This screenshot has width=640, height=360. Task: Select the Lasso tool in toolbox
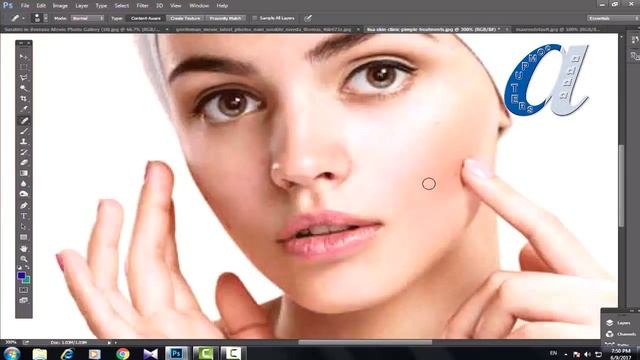click(23, 78)
